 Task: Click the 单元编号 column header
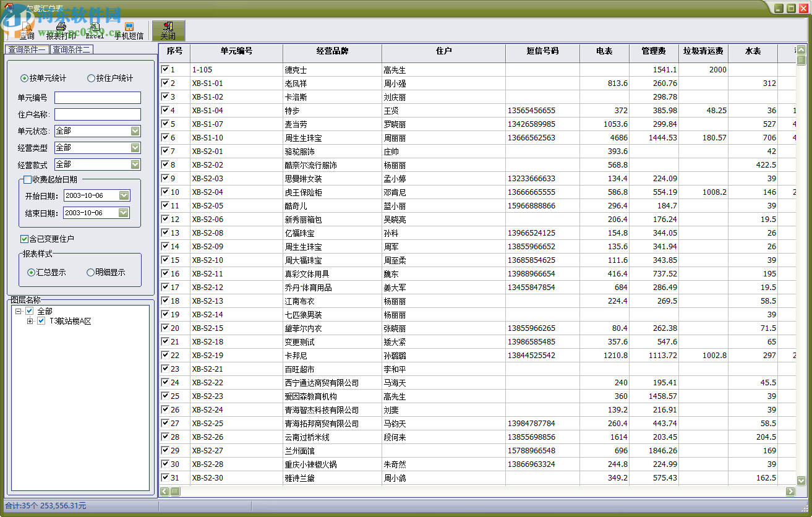237,53
